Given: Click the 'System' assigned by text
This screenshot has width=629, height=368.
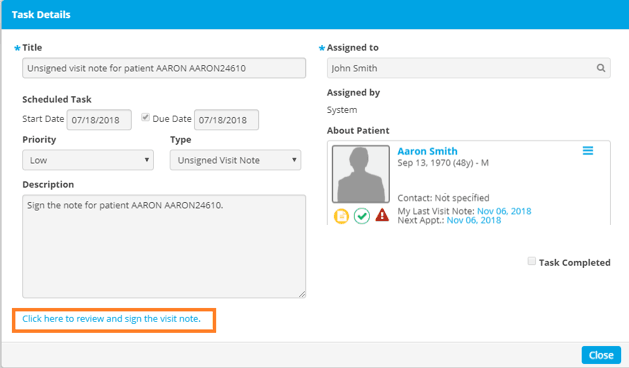Looking at the screenshot, I should 342,110.
